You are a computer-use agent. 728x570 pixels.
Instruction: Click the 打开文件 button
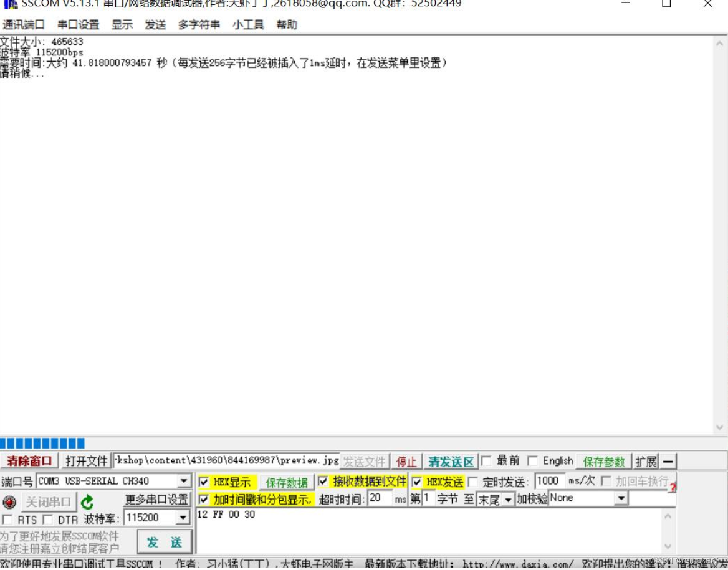coord(87,462)
